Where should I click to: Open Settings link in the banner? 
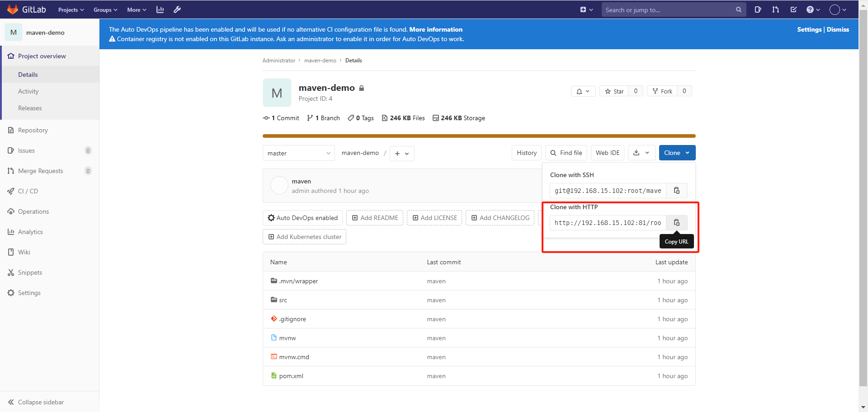coord(809,29)
